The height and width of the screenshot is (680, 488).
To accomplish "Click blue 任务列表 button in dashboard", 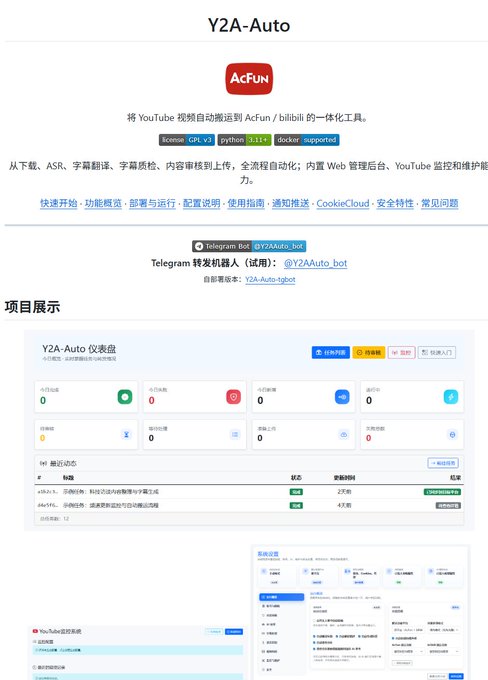I will (331, 353).
